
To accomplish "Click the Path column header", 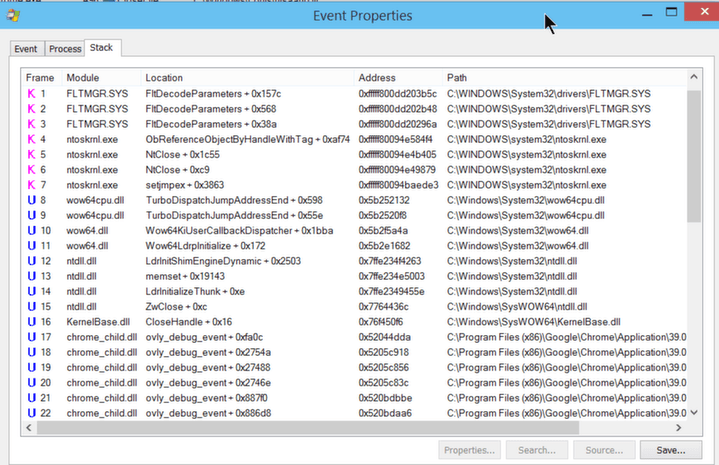I will point(457,78).
